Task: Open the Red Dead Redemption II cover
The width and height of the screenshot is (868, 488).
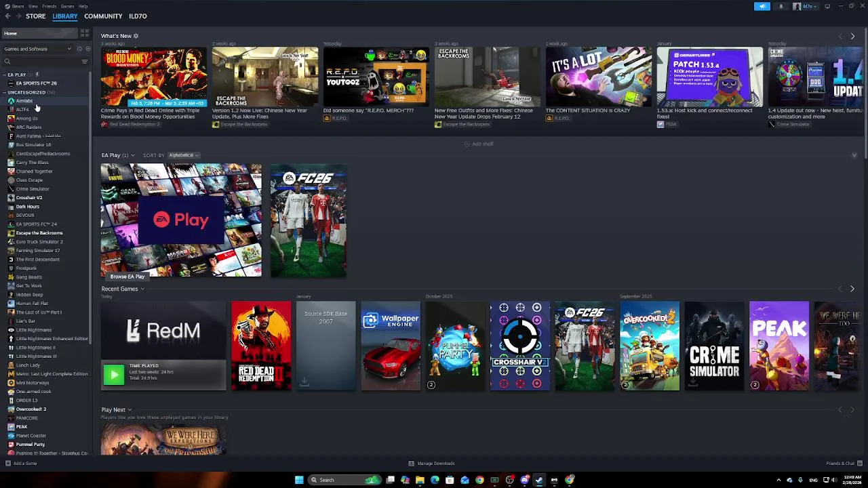Action: [x=261, y=346]
